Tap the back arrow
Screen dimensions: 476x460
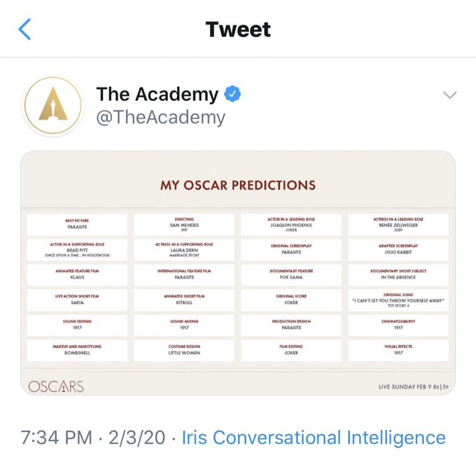tap(25, 29)
